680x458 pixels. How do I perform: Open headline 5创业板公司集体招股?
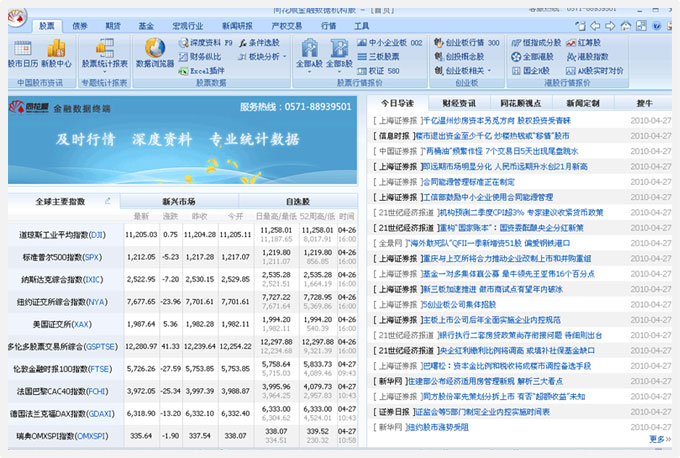pos(459,305)
